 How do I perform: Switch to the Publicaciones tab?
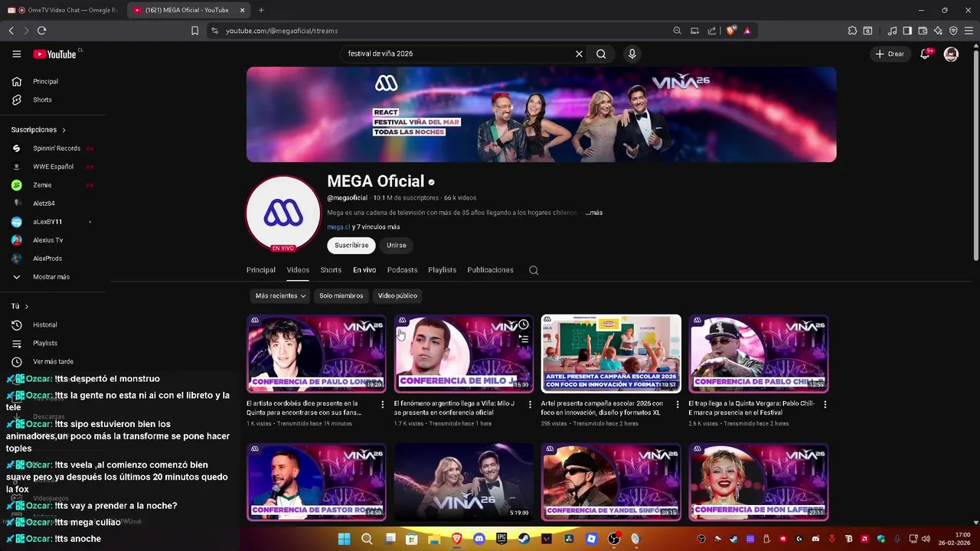pos(490,270)
